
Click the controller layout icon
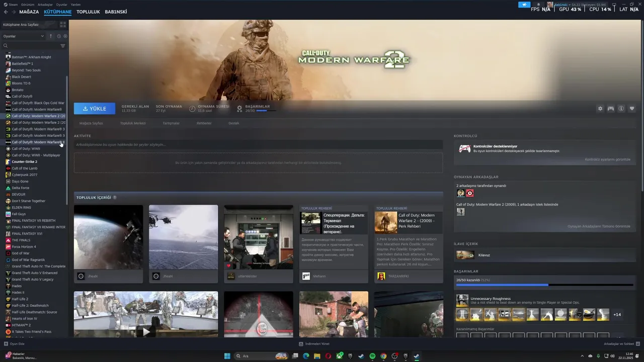(x=611, y=109)
